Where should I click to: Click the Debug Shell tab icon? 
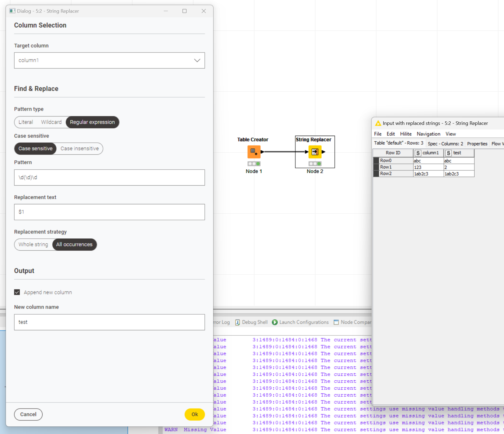tap(237, 322)
